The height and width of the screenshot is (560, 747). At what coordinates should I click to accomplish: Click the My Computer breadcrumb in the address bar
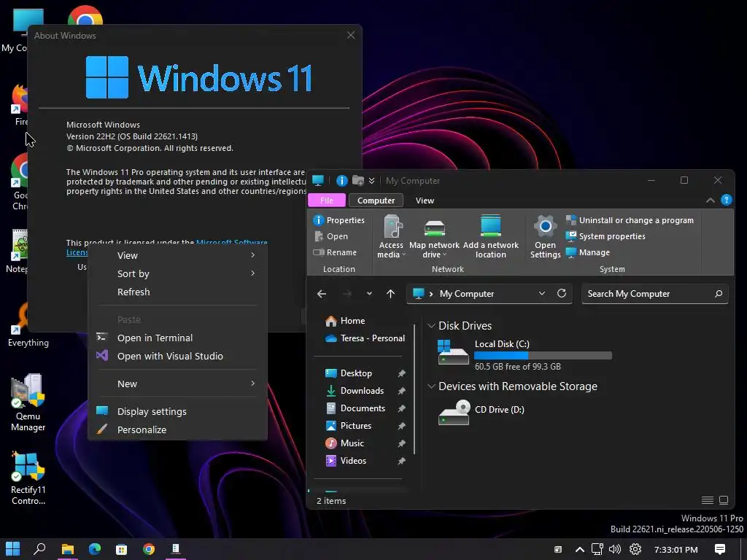[466, 294]
